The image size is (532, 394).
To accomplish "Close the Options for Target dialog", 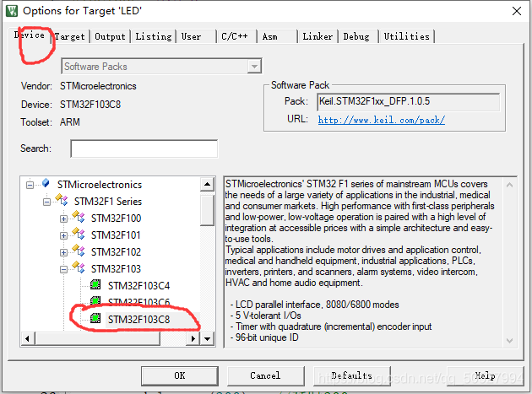I will (x=517, y=11).
